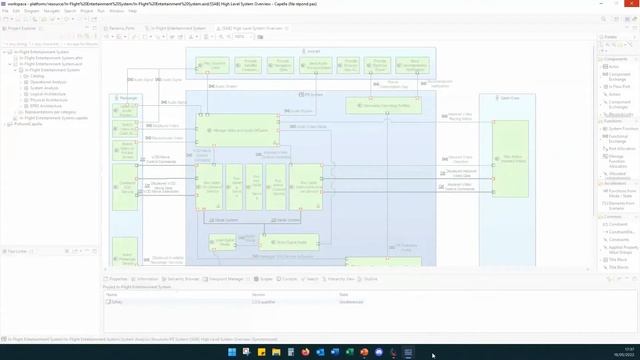Image resolution: width=640 pixels, height=360 pixels.
Task: Expand the EPBS Architecture node
Action: pos(21,106)
